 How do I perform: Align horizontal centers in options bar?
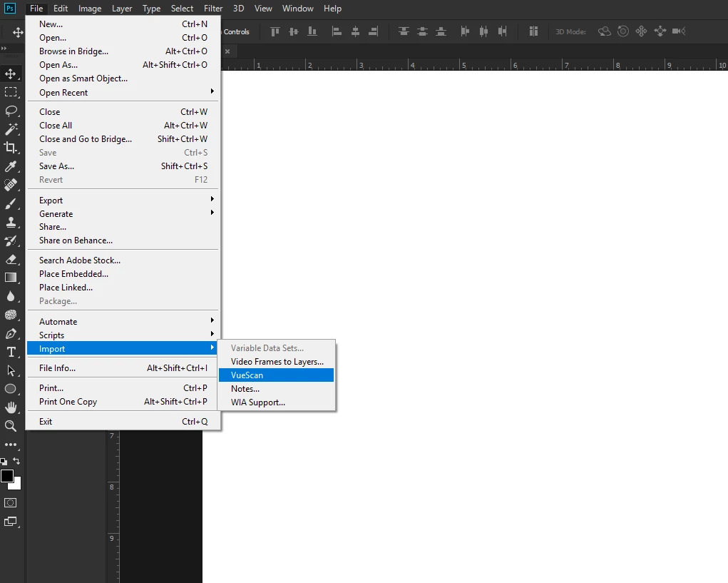tap(355, 31)
